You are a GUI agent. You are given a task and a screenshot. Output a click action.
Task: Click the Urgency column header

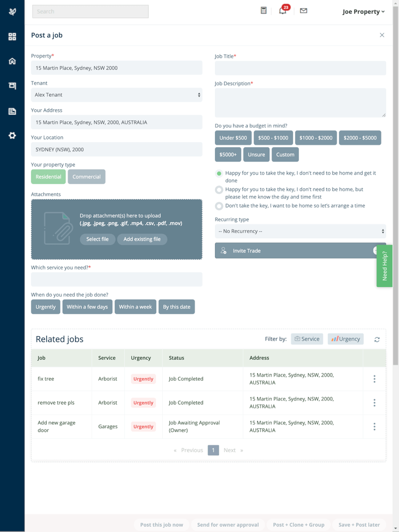point(140,358)
